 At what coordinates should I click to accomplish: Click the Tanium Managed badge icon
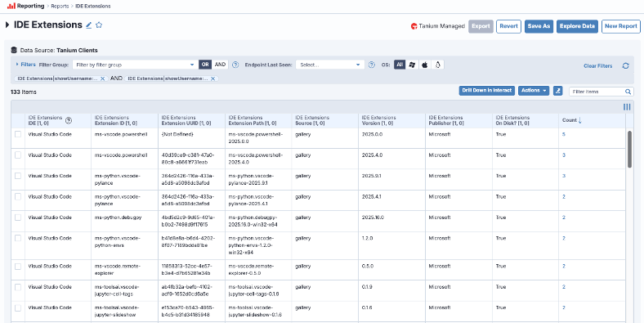click(x=414, y=26)
